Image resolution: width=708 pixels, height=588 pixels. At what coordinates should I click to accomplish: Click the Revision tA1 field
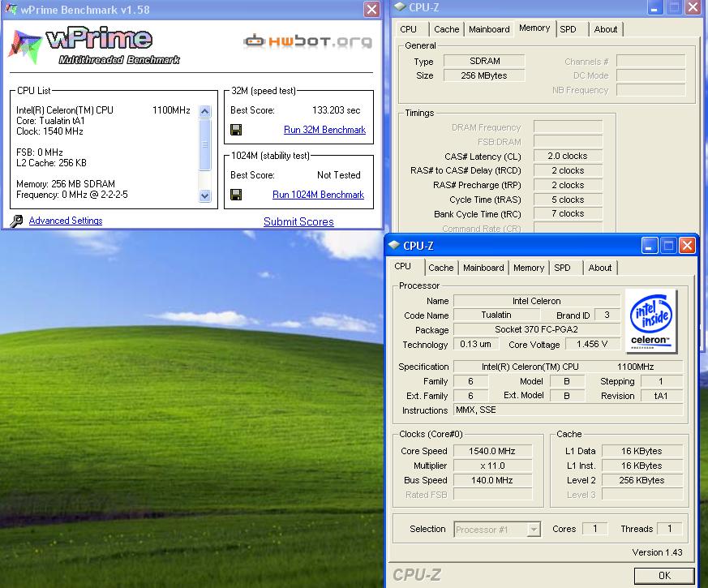(x=661, y=396)
